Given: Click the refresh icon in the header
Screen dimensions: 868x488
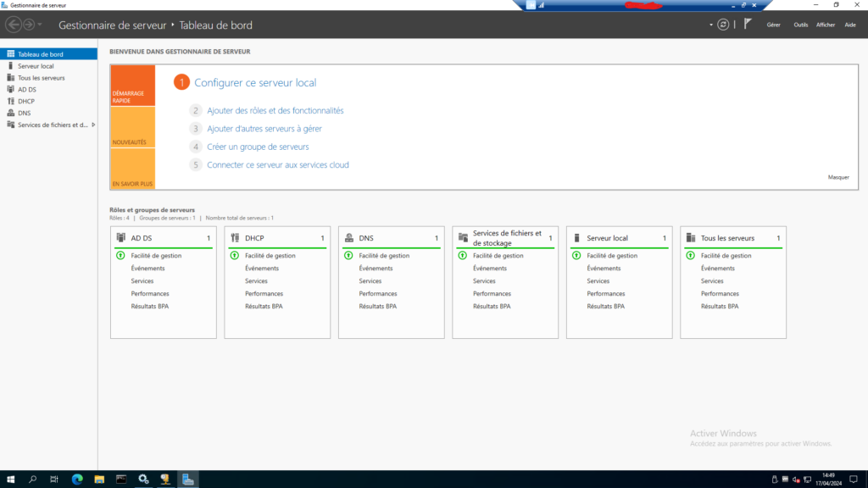Looking at the screenshot, I should coord(723,25).
